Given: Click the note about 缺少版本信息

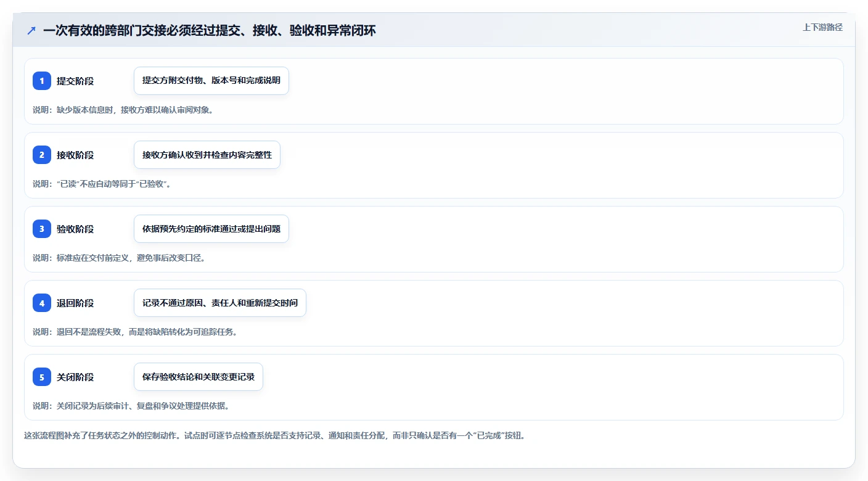Looking at the screenshot, I should point(123,110).
